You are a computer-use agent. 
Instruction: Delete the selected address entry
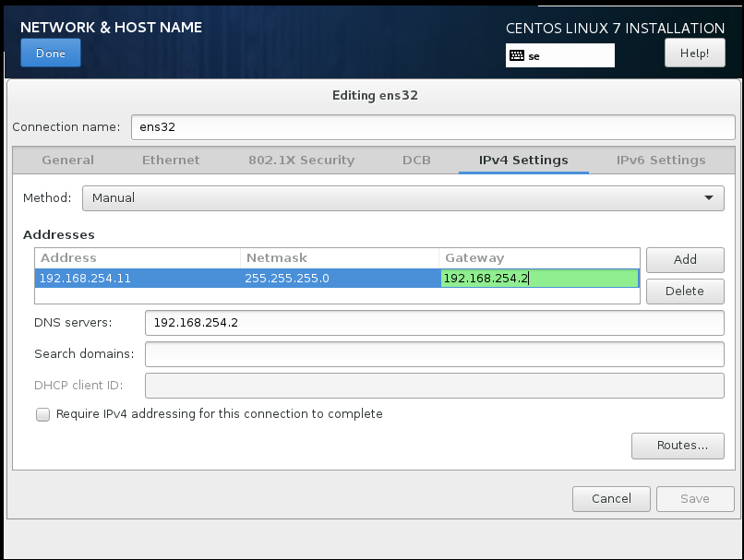(685, 291)
